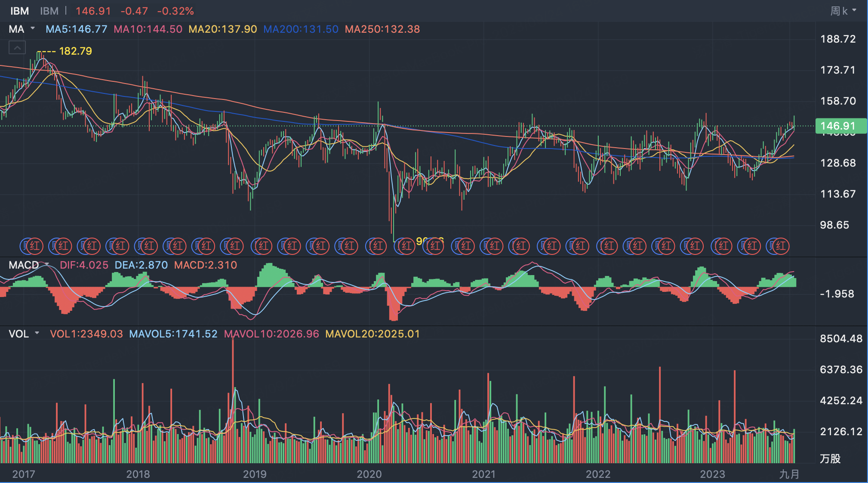
Task: Click the MAVOL5:1741.52 value
Action: click(x=173, y=334)
